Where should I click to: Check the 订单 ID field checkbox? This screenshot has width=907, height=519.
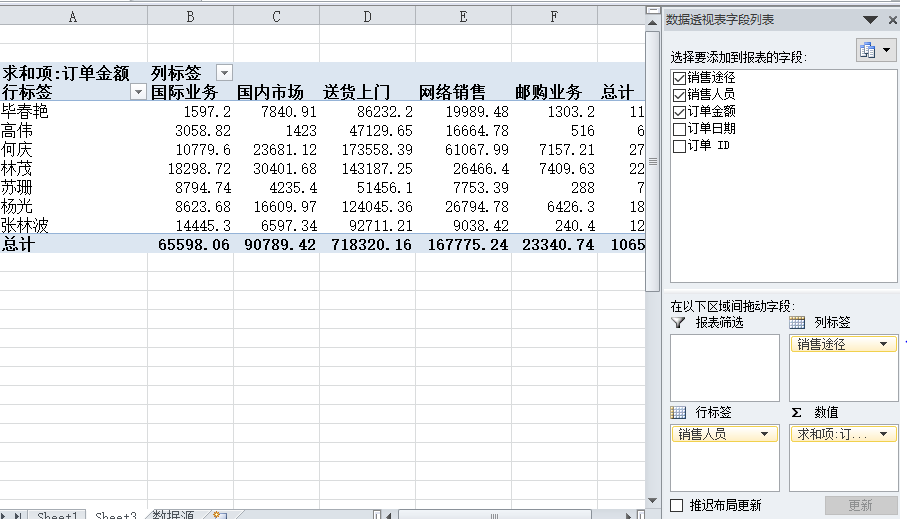[x=680, y=146]
